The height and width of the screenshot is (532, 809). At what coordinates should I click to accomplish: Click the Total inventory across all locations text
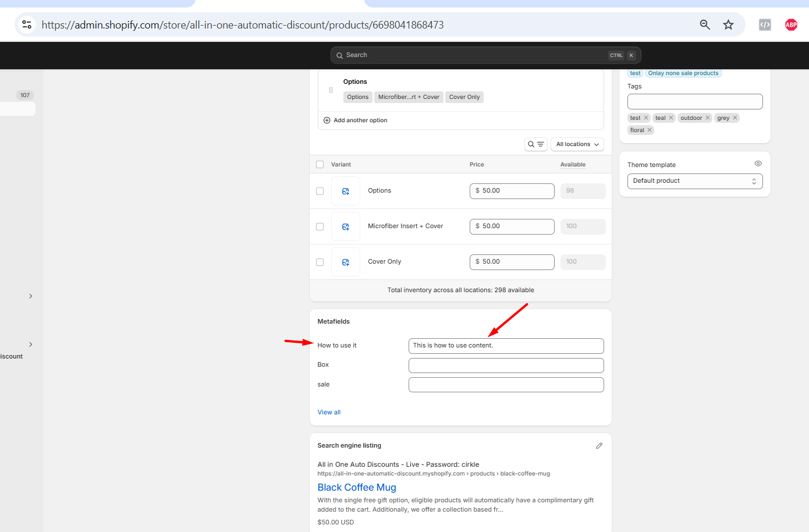click(461, 290)
